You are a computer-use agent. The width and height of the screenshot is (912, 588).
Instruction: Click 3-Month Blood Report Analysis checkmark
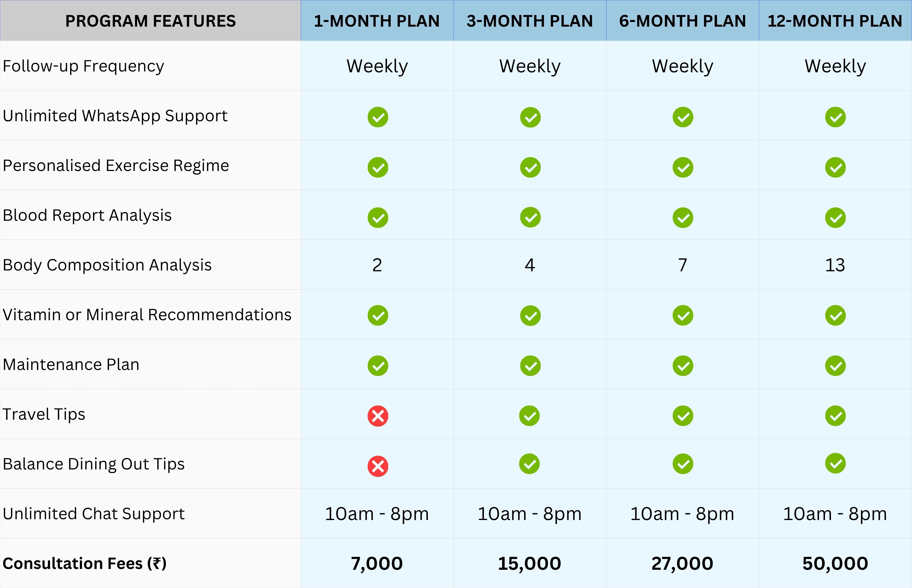(530, 218)
